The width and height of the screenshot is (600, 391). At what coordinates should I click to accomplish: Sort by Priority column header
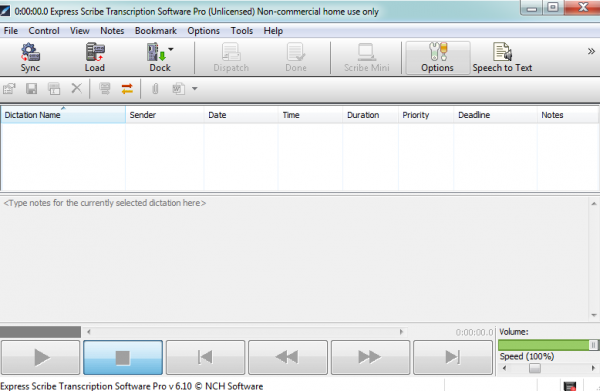click(426, 115)
